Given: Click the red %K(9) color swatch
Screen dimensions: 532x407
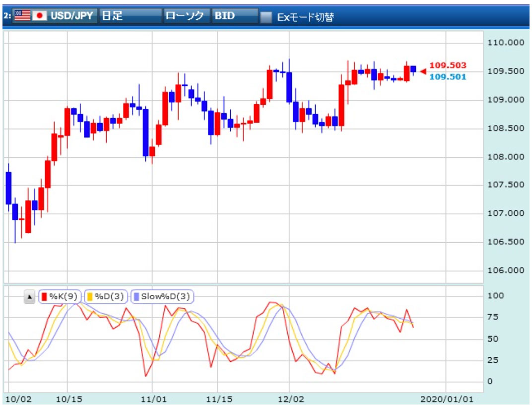Looking at the screenshot, I should [44, 297].
